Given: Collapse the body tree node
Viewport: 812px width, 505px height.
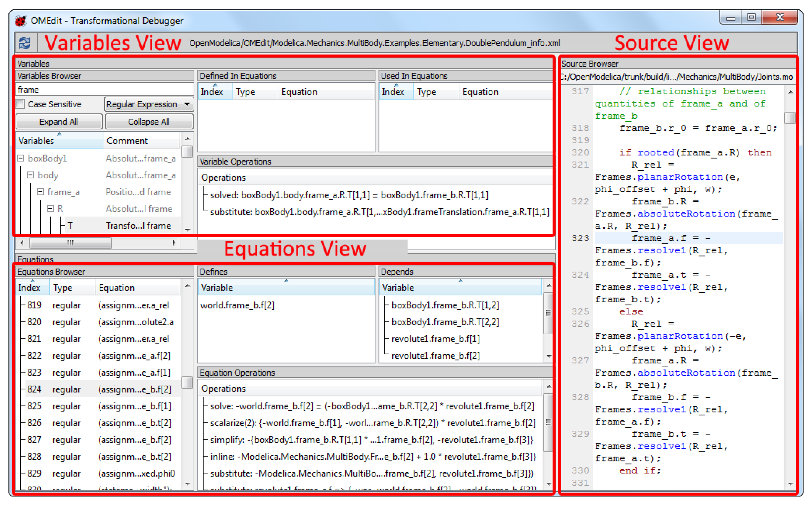Looking at the screenshot, I should pyautogui.click(x=30, y=175).
